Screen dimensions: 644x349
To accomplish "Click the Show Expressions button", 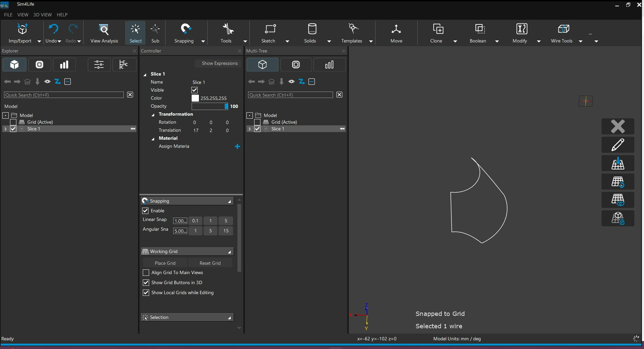I will coord(219,63).
